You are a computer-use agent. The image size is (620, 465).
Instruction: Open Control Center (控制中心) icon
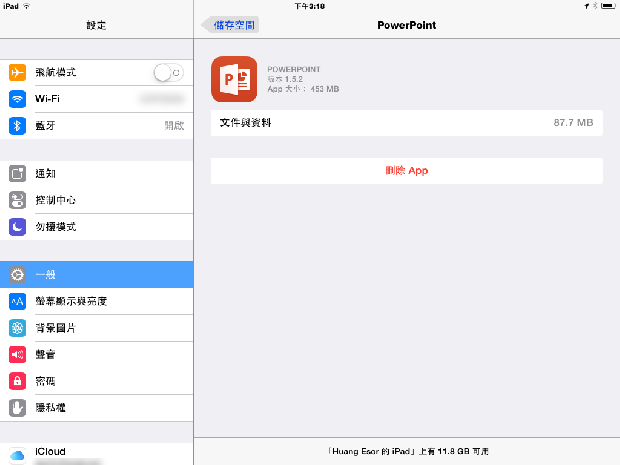(x=17, y=200)
